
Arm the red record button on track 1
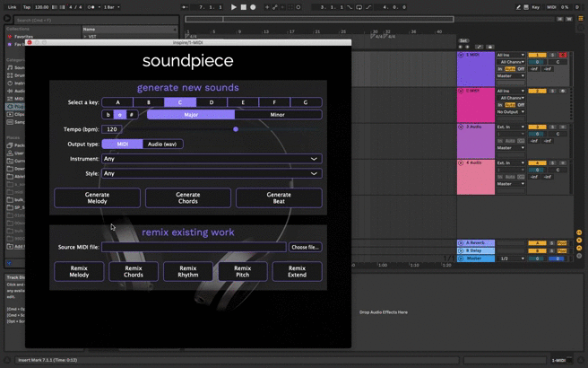563,56
